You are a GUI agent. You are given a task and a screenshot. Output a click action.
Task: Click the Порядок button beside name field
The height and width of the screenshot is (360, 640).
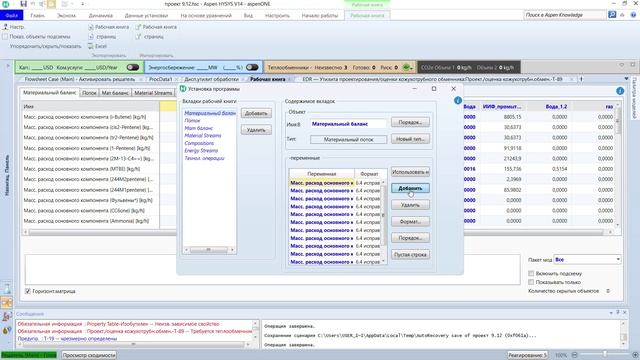(x=410, y=122)
